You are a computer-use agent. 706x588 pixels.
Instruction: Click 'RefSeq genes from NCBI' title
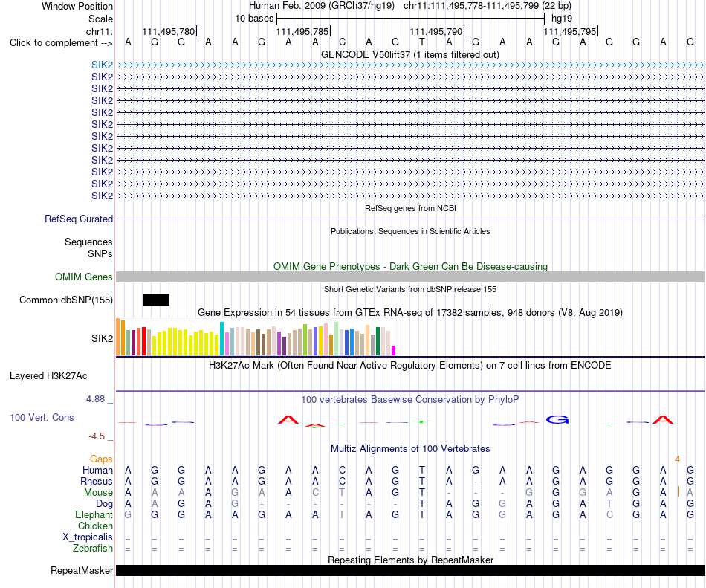[410, 208]
